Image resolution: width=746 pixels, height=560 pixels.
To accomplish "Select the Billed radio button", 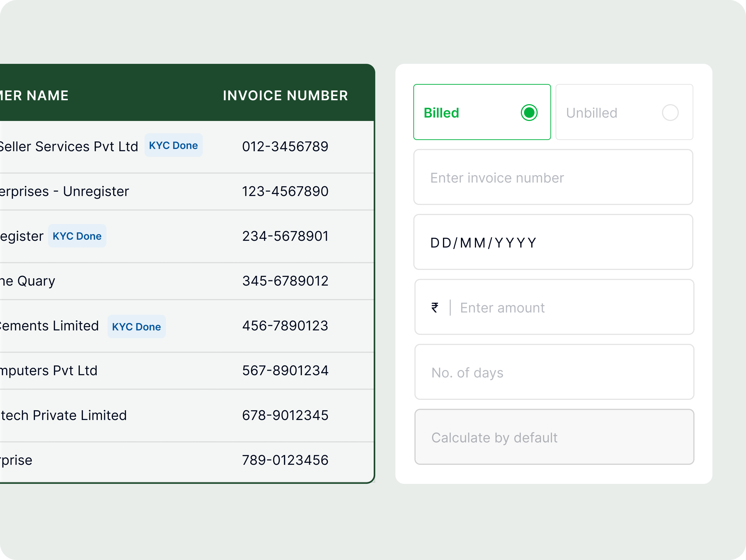I will [529, 112].
